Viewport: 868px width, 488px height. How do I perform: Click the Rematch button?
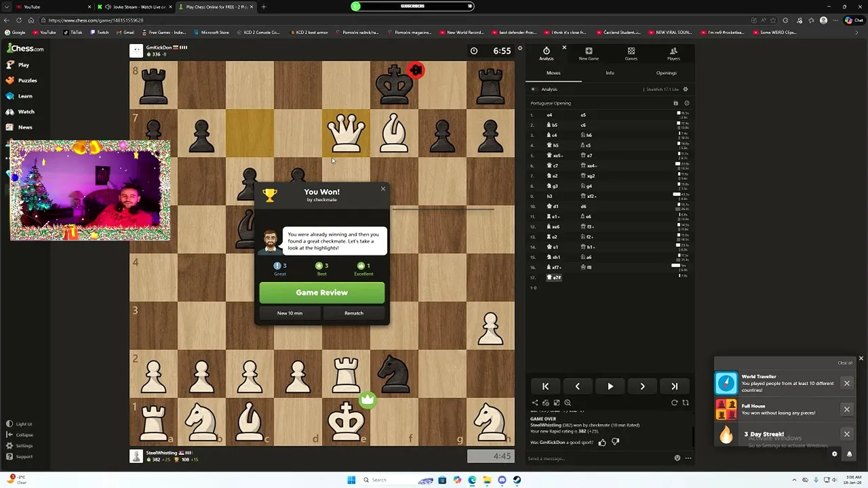click(x=354, y=313)
